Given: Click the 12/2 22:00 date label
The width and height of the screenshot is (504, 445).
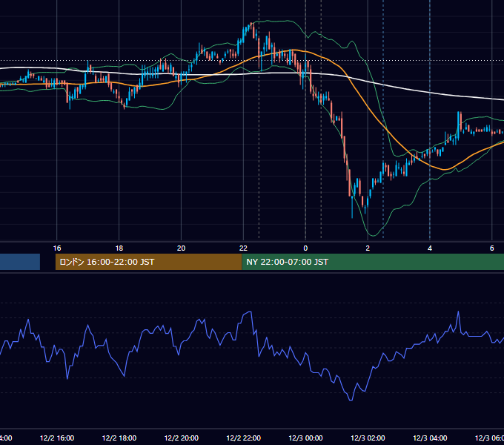Looking at the screenshot, I should point(243,438).
